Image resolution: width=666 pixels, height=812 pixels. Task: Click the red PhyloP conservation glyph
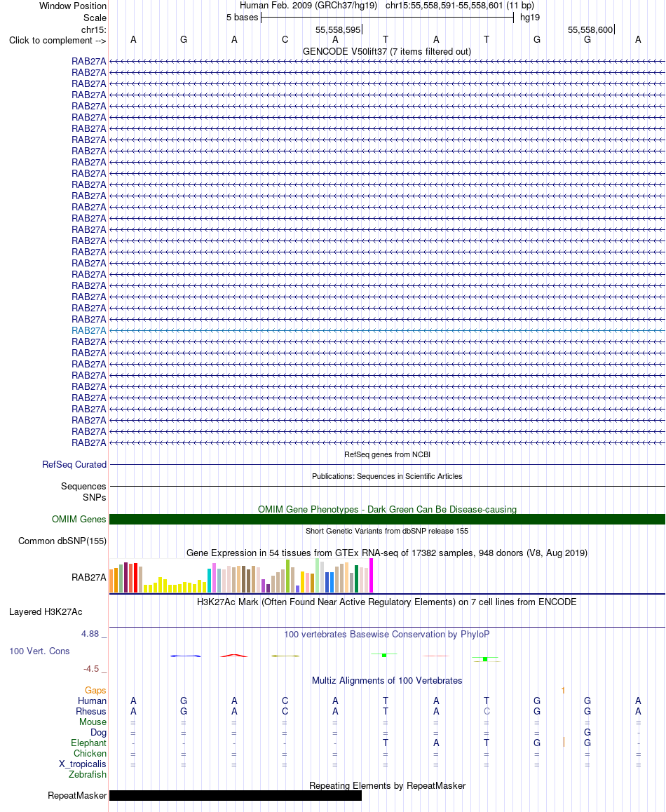(x=234, y=656)
